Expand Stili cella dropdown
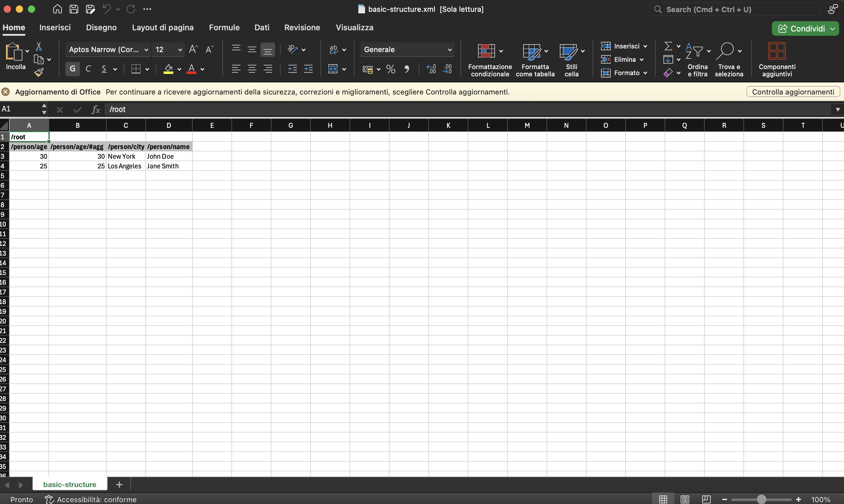The width and height of the screenshot is (844, 504). 583,51
